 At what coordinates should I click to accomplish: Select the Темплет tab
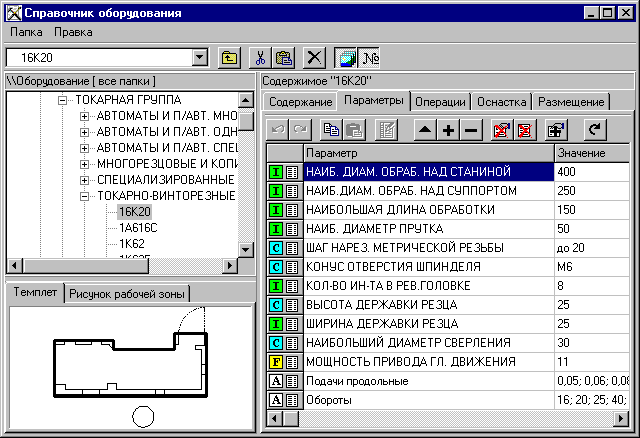35,292
